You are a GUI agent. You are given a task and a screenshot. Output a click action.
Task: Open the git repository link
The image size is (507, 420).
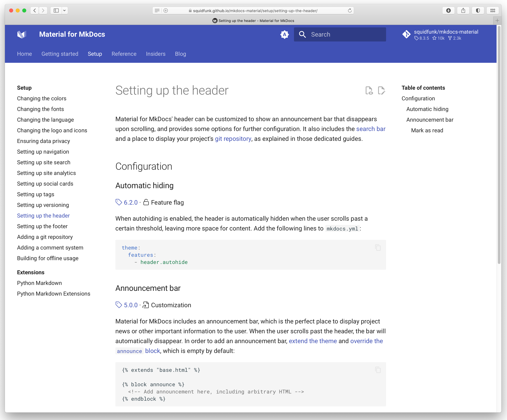[x=233, y=139]
